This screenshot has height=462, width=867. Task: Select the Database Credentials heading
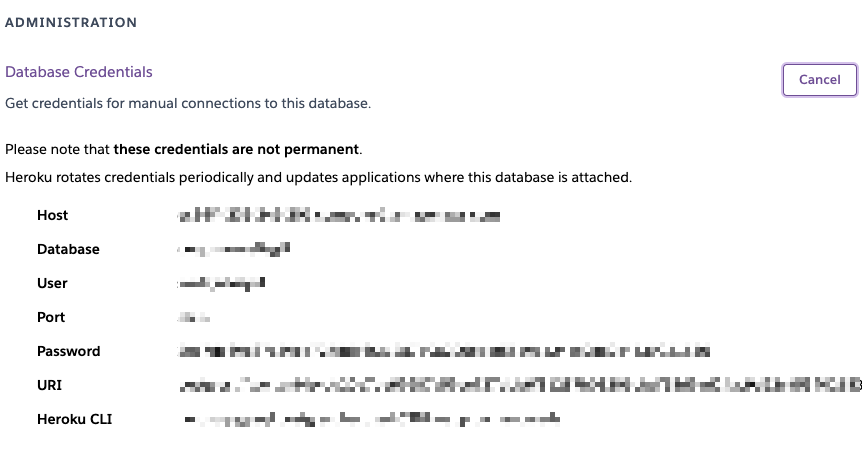[79, 72]
